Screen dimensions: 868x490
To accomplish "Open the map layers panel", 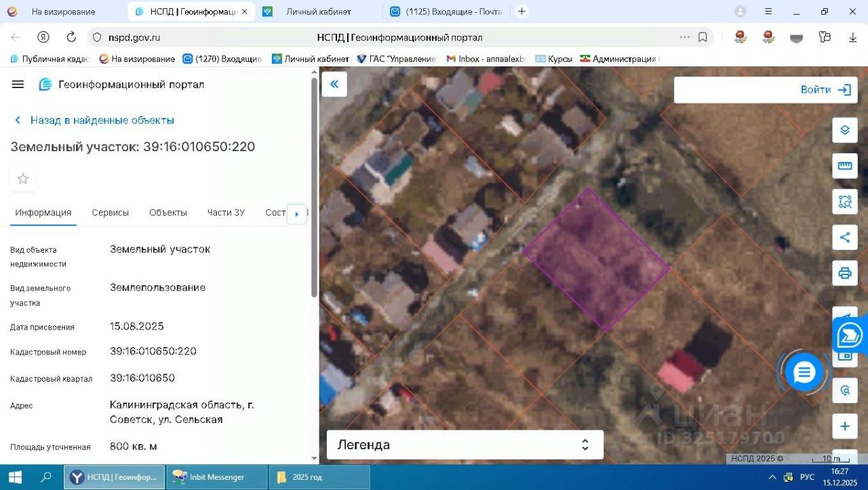I will (845, 130).
